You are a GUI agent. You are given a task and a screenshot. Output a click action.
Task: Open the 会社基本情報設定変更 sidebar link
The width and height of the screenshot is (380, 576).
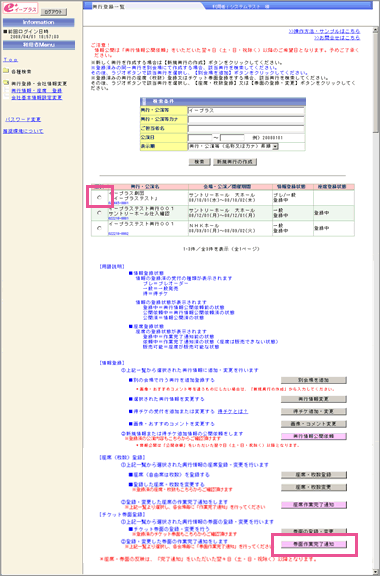tap(36, 97)
